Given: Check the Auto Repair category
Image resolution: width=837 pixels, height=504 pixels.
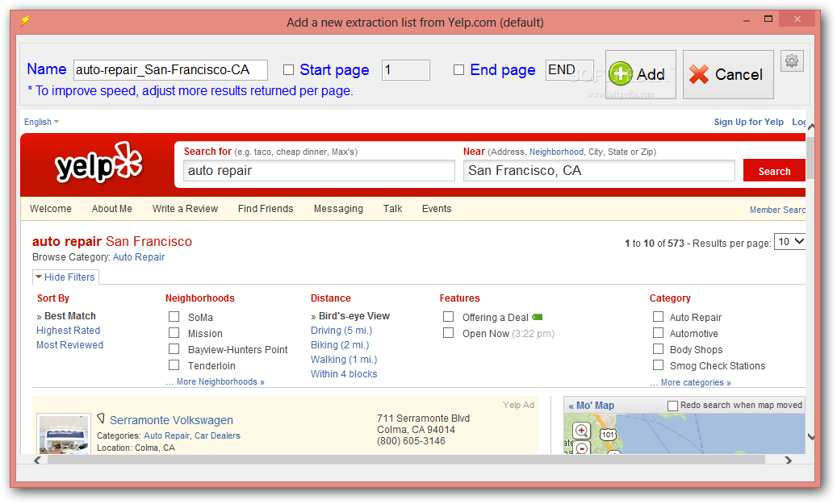Looking at the screenshot, I should coord(658,317).
